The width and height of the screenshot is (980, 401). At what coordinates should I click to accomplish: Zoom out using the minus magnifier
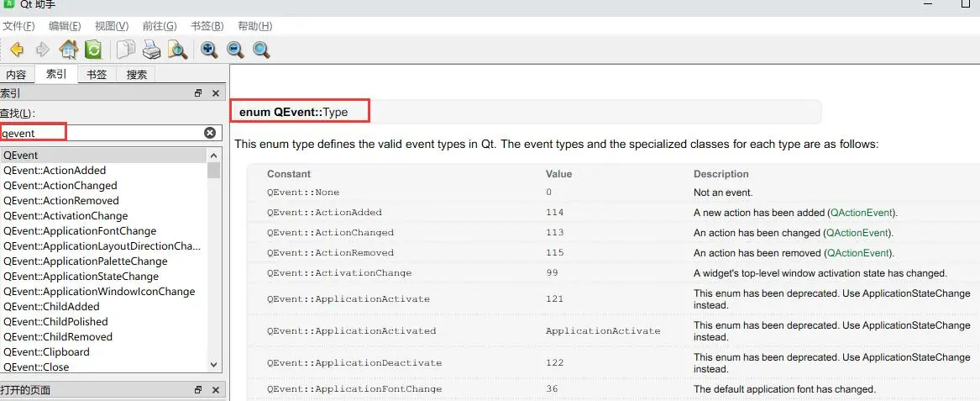click(235, 50)
